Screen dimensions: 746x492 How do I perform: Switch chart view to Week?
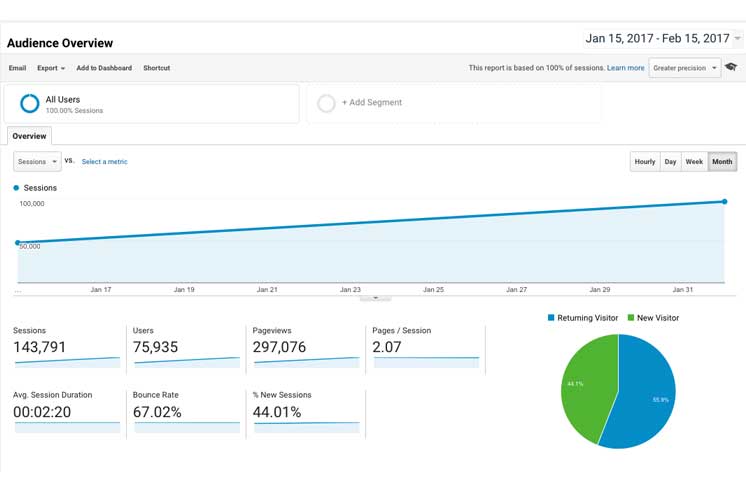coord(694,161)
